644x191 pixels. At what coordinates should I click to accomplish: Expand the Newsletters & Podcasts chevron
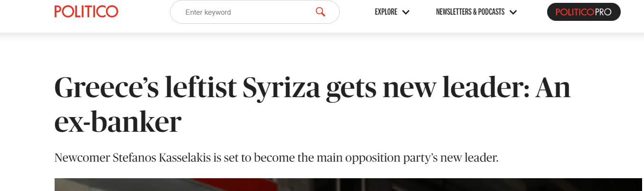tap(513, 12)
